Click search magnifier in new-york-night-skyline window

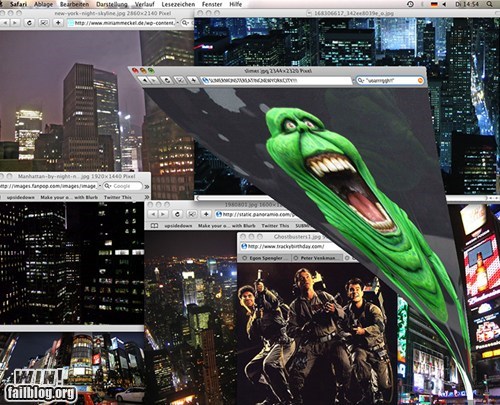[x=185, y=23]
